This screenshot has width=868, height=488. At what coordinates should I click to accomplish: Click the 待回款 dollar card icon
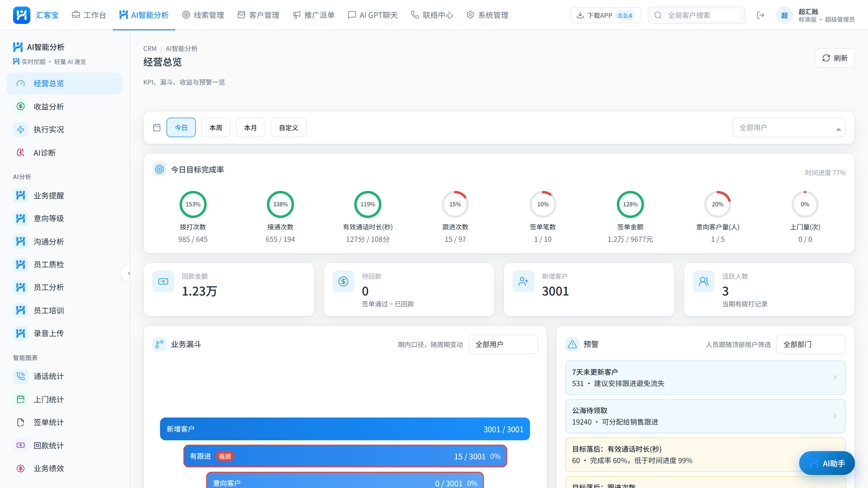coord(343,282)
